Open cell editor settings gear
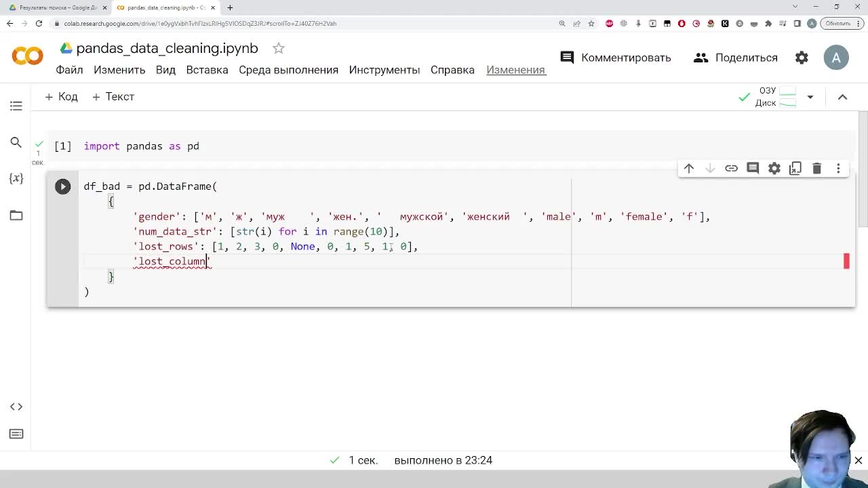Viewport: 868px width, 488px height. coord(774,168)
